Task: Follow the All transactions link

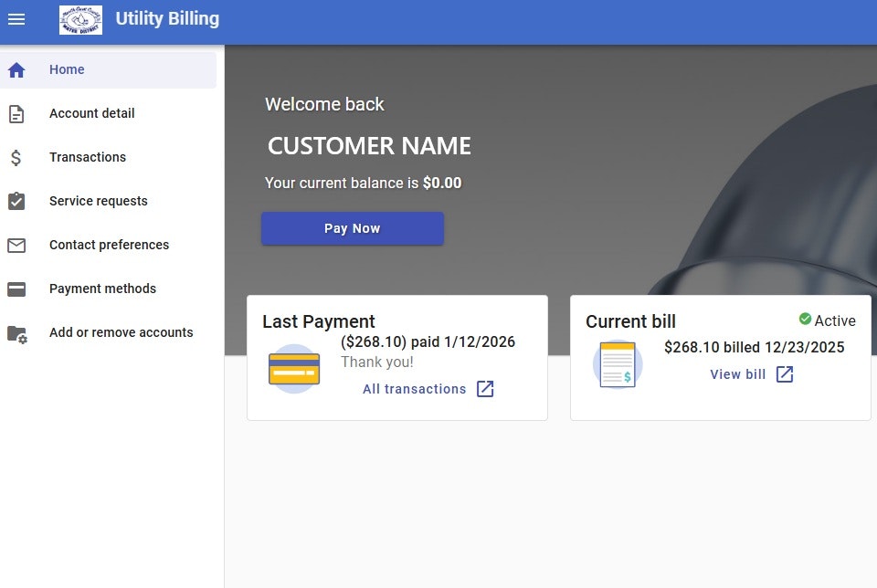Action: [x=416, y=388]
